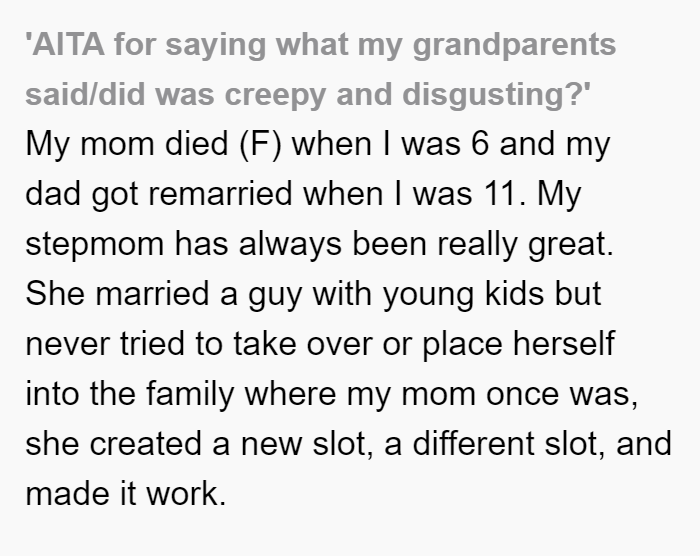
Task: Click the words 'she created a new slot,'
Action: [x=199, y=444]
